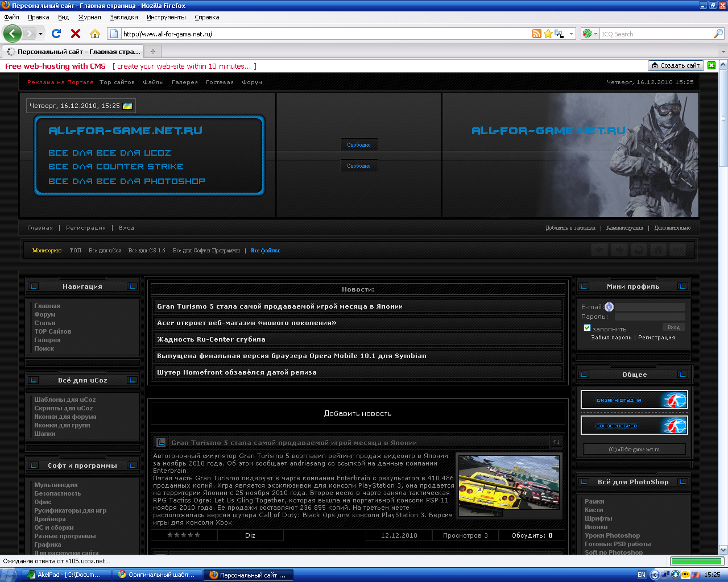Click the Firefox forward arrow button
The width and height of the screenshot is (728, 582).
tap(30, 34)
